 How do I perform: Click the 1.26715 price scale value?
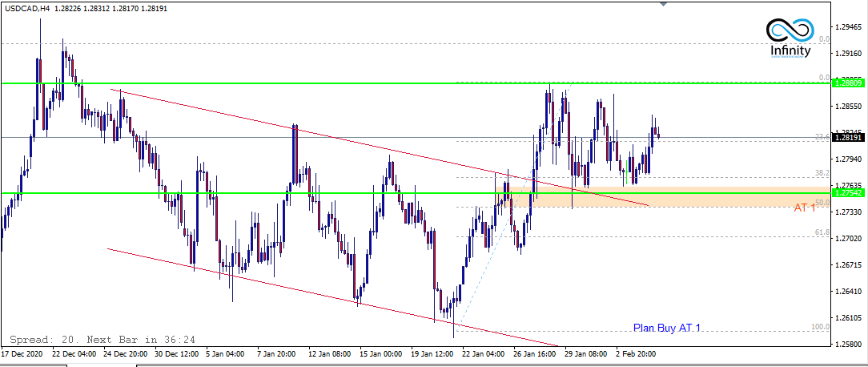[x=848, y=265]
